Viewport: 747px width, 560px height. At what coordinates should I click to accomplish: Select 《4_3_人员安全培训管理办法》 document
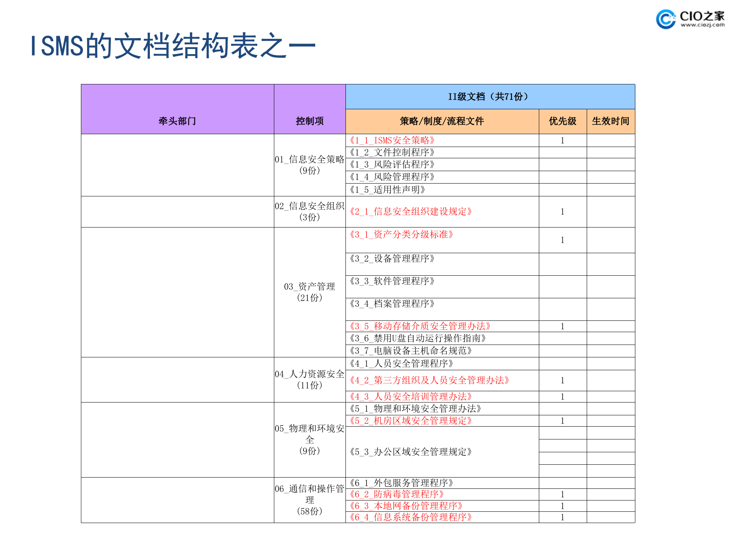click(410, 397)
